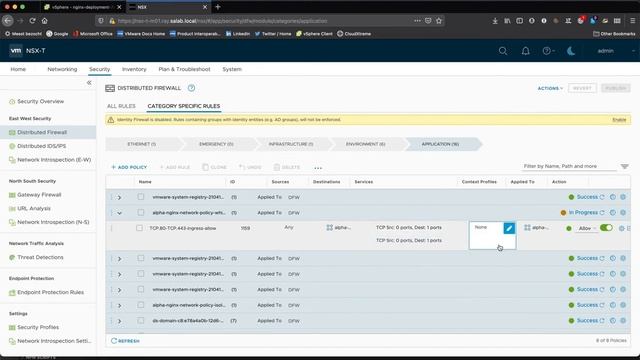Expand the ds-domain-c8 policy
Viewport: 640px width, 360px height.
pyautogui.click(x=119, y=321)
